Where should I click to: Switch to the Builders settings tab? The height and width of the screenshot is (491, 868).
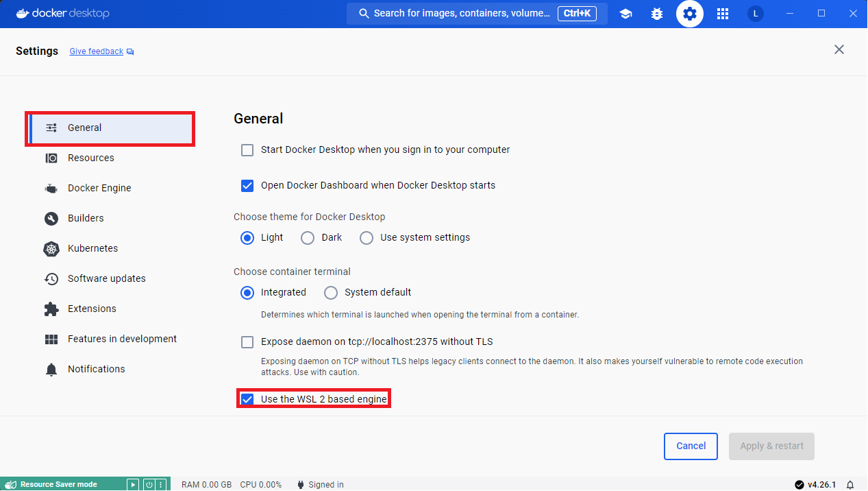pyautogui.click(x=111, y=218)
